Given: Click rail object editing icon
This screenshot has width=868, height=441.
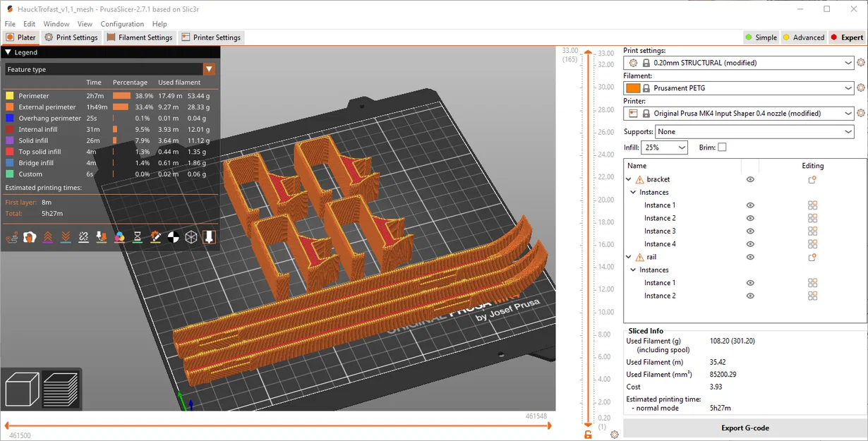Looking at the screenshot, I should [812, 258].
